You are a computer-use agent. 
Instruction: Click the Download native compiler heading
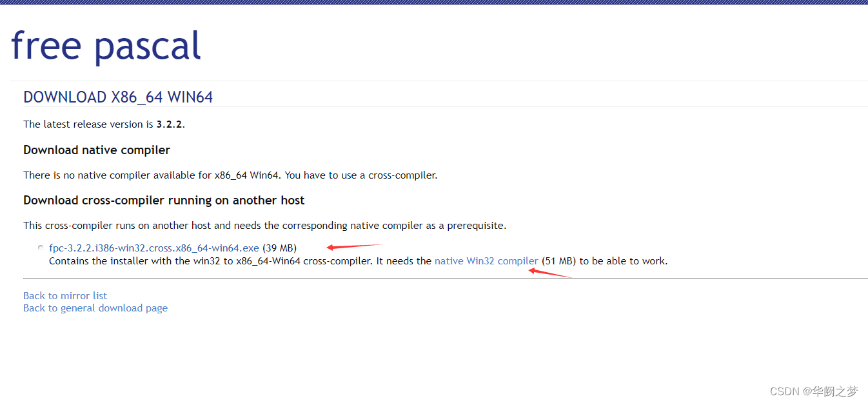97,150
